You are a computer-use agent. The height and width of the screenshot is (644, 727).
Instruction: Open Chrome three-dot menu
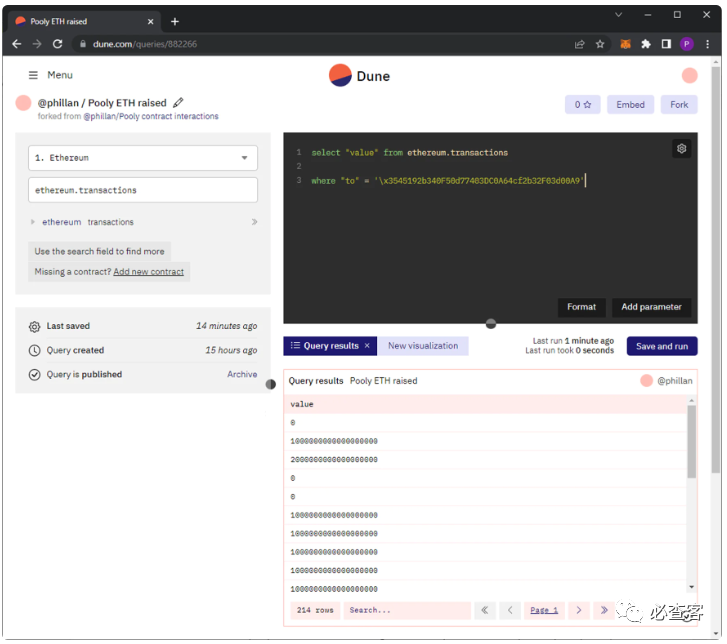click(x=707, y=44)
